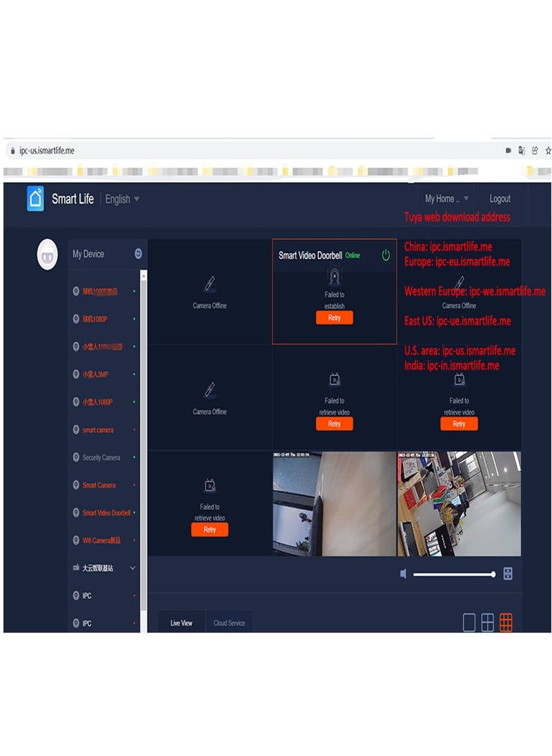The image size is (552, 756).
Task: Toggle the Smart Video Doorbell power icon
Action: (x=386, y=255)
